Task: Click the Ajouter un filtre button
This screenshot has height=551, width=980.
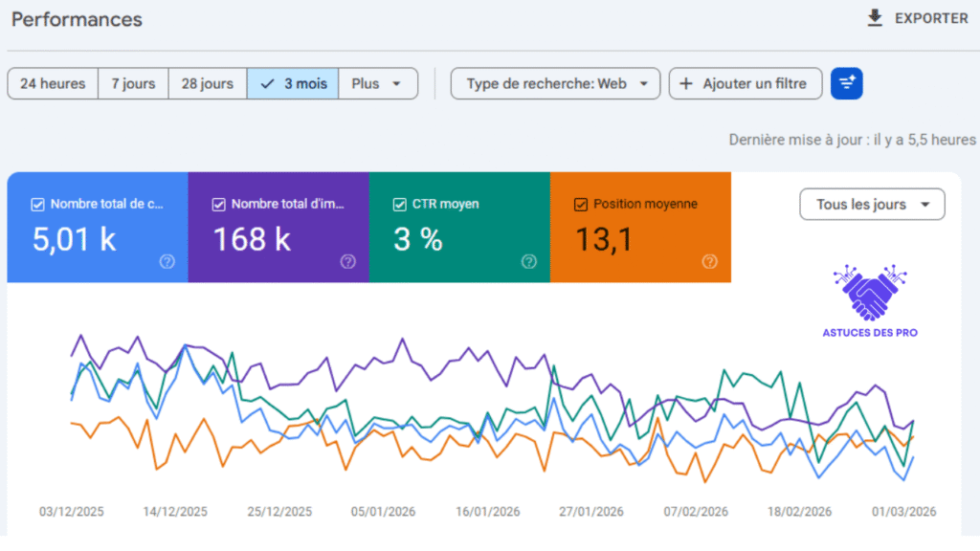Action: (x=746, y=83)
